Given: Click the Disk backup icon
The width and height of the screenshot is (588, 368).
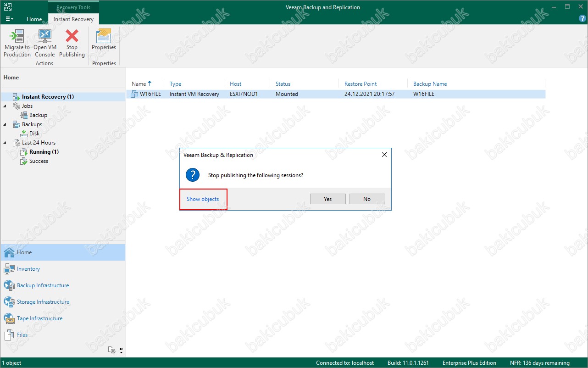Looking at the screenshot, I should click(x=24, y=134).
